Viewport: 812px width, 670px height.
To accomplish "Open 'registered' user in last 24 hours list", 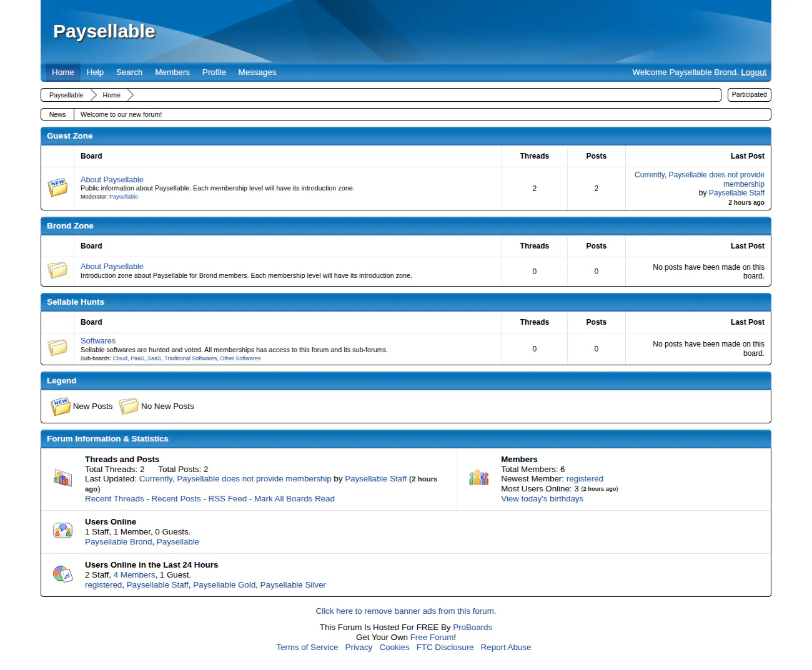I will (x=104, y=585).
